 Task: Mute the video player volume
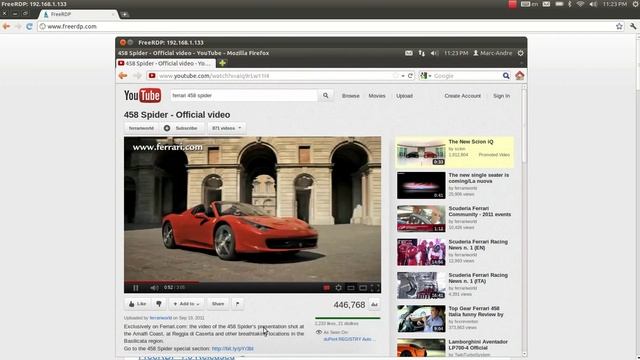pos(154,288)
